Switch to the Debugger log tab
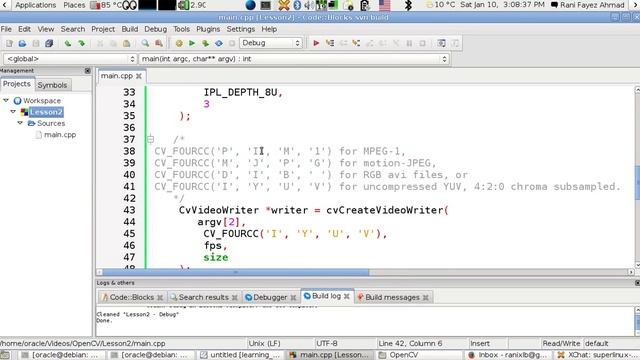 tap(270, 298)
